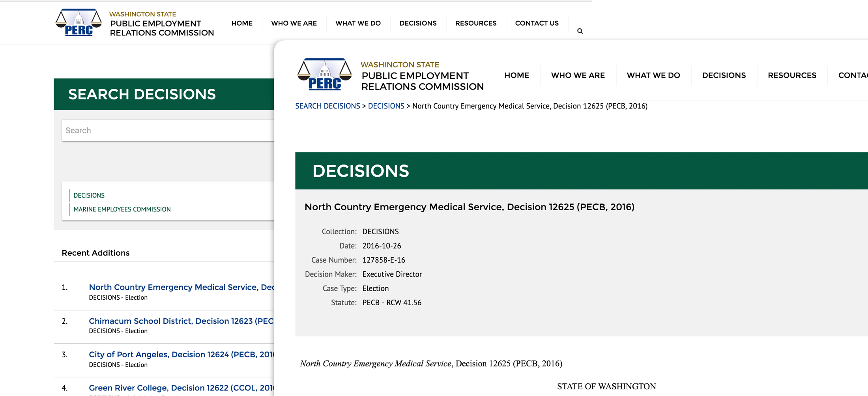
Task: Open WHO WE ARE in background navigation
Action: 294,23
